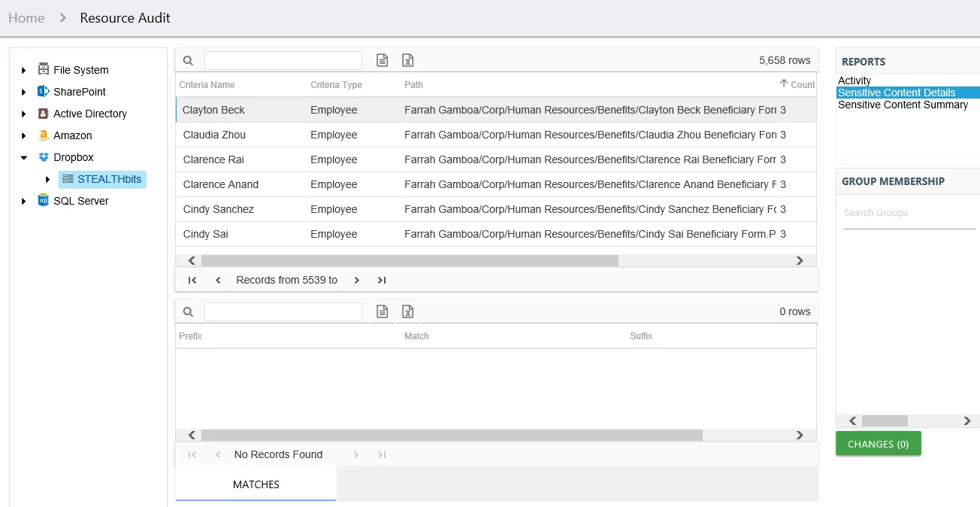
Task: Go to Home breadcrumb
Action: point(26,17)
